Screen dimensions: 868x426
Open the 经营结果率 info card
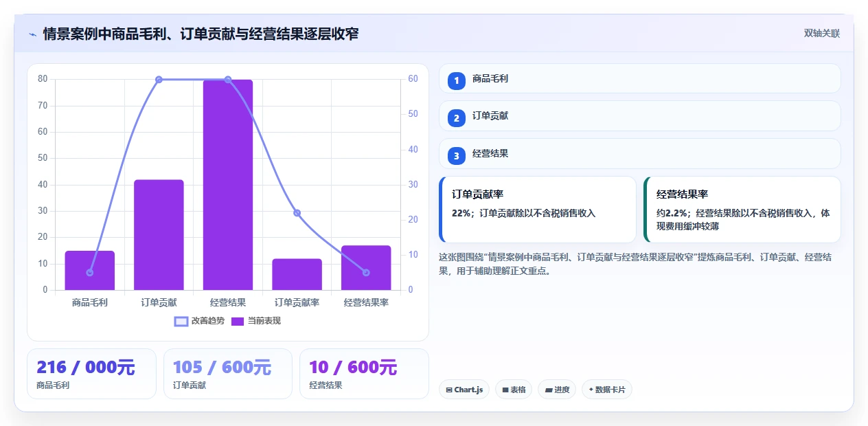point(742,210)
